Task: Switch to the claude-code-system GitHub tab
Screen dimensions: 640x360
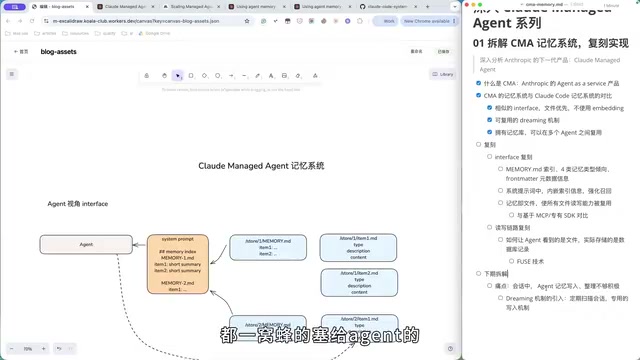Action: [x=387, y=7]
